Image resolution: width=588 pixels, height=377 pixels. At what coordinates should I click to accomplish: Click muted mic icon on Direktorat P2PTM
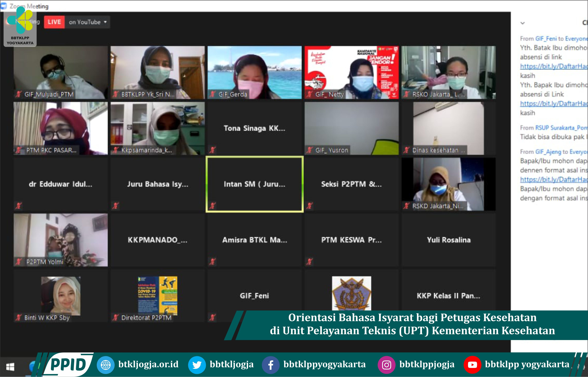(x=116, y=317)
